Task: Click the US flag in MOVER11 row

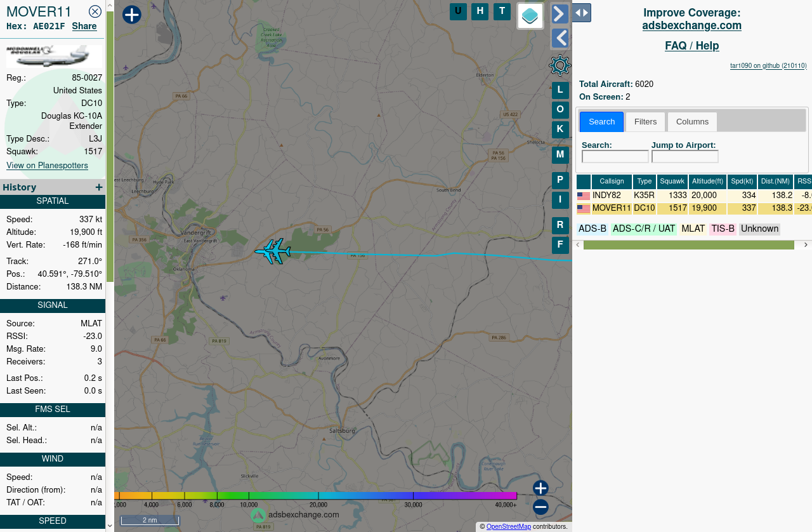Action: (x=584, y=209)
